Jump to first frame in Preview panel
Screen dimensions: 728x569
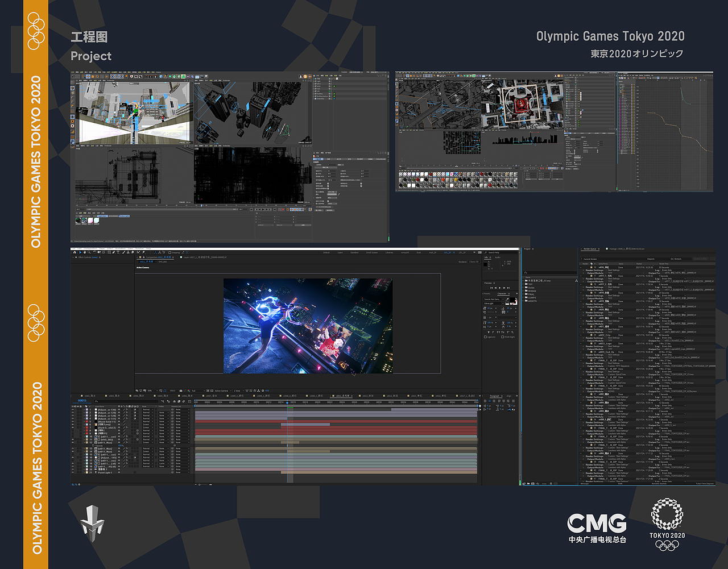491,288
